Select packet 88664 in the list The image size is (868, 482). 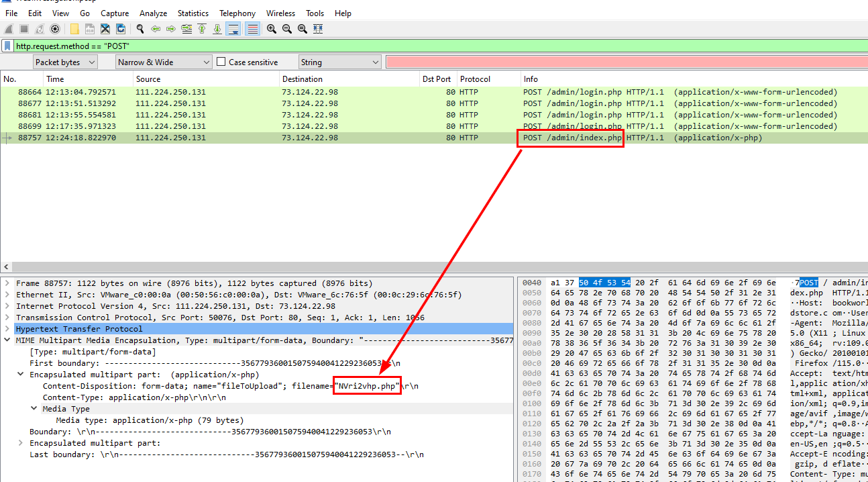click(x=268, y=92)
